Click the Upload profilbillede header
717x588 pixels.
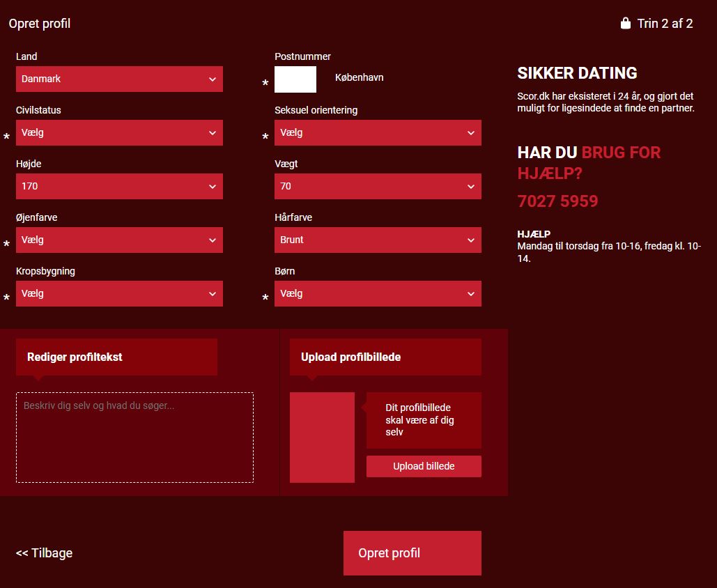point(385,357)
